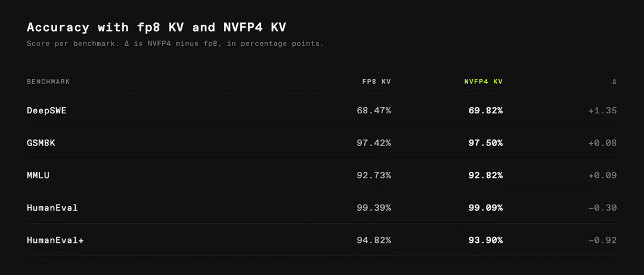
Task: Click the 69.82% NVFP4 DeepSWE score
Action: point(485,110)
